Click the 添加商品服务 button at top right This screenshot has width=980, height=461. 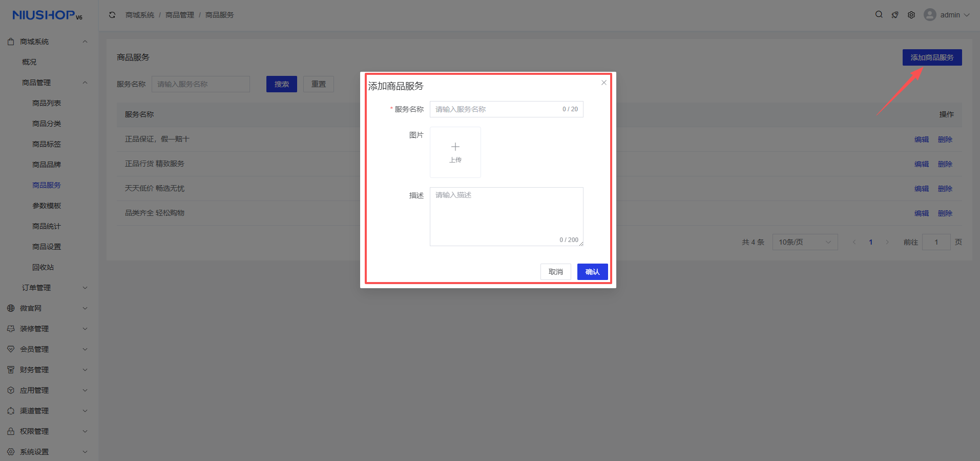(932, 57)
